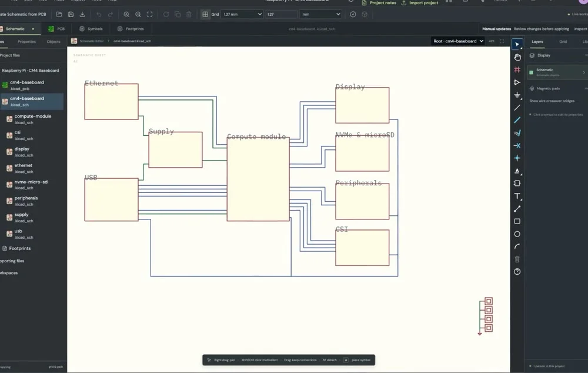Open the mm units dropdown

[x=320, y=14]
